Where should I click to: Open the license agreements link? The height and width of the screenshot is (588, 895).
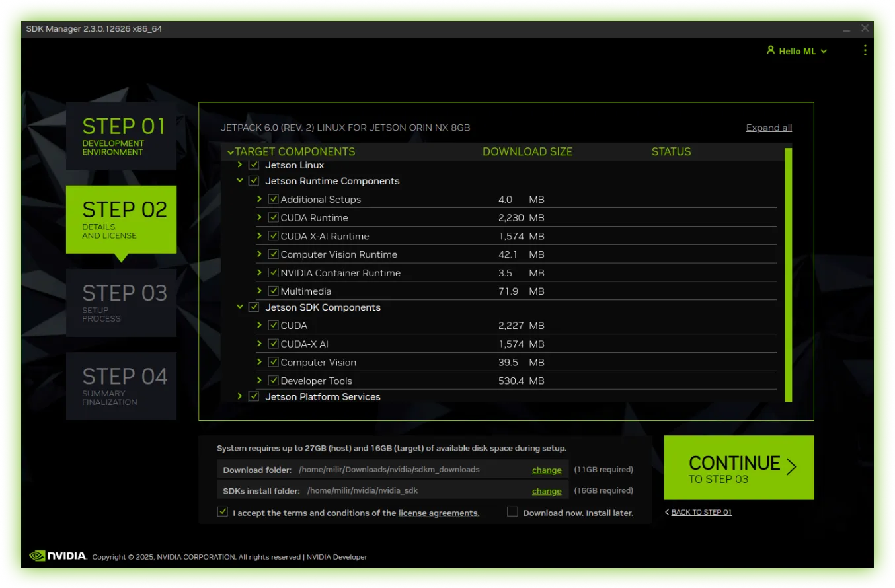(438, 513)
